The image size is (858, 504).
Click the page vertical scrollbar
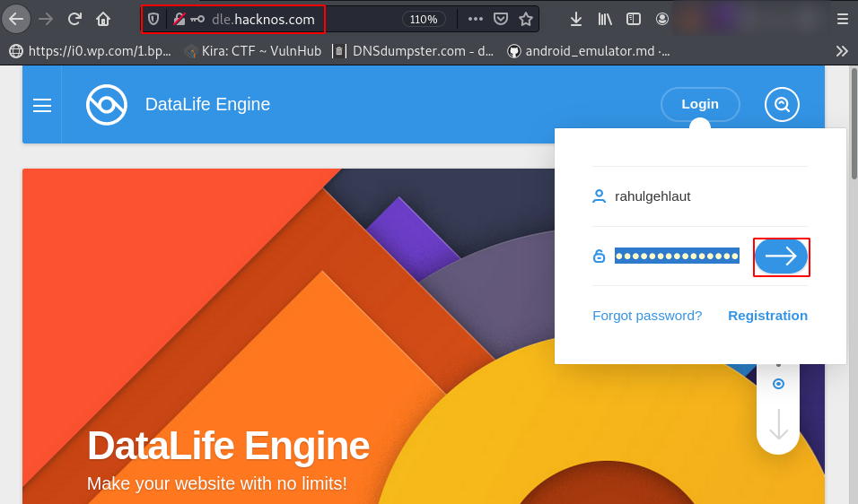(x=854, y=123)
